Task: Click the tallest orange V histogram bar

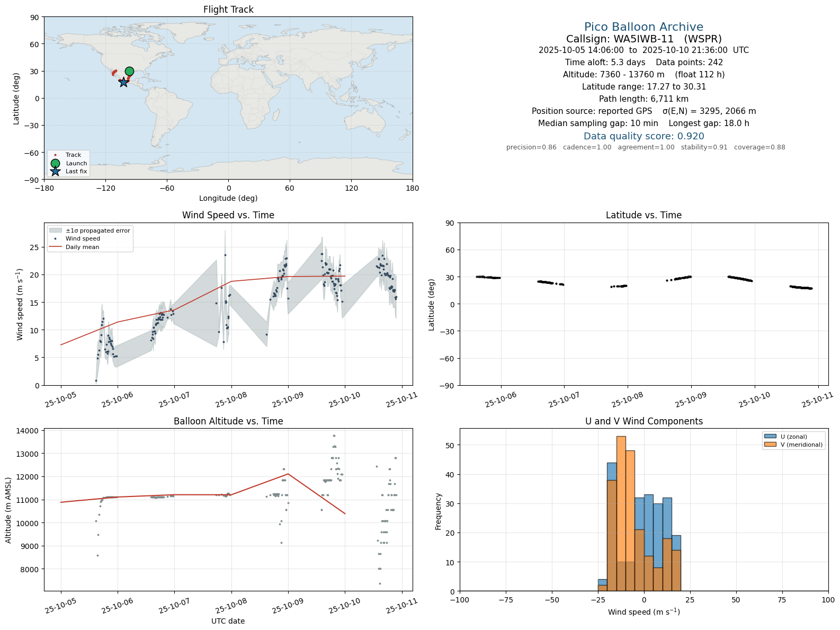Action: 621,513
